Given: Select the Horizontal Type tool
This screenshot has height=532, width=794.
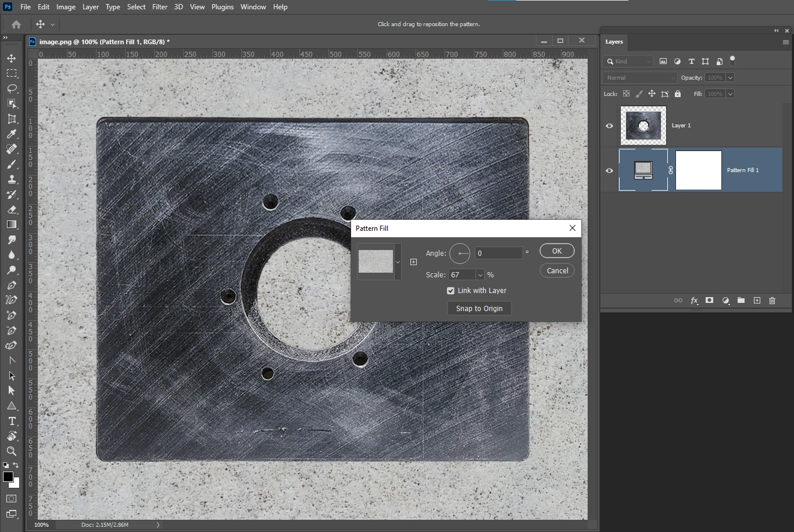Looking at the screenshot, I should pos(12,421).
